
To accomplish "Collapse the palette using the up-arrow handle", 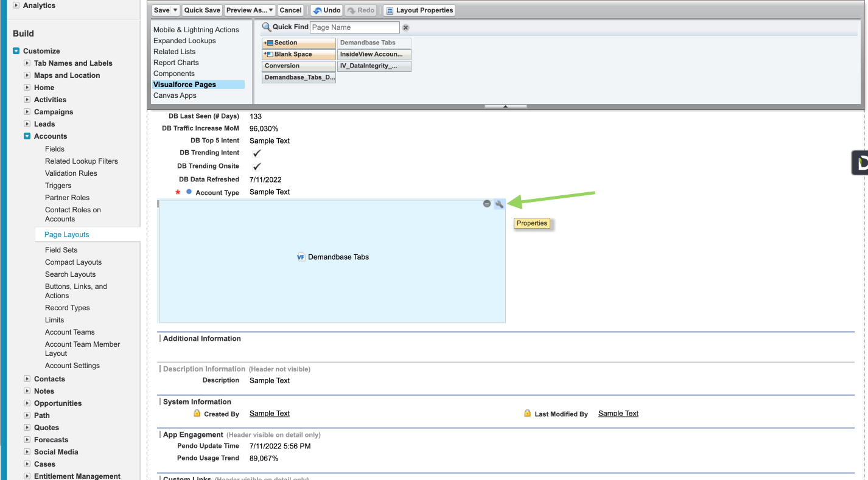I will tap(505, 106).
